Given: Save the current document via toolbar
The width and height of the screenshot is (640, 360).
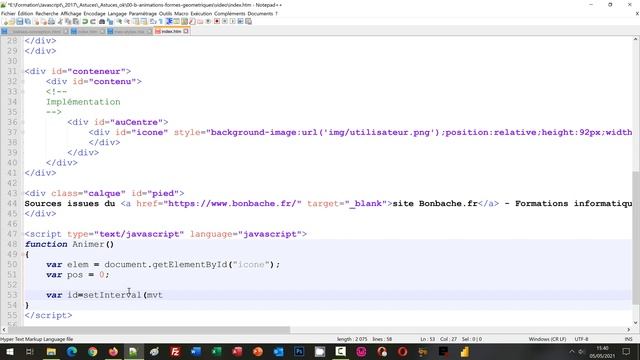Looking at the screenshot, I should click(x=19, y=21).
